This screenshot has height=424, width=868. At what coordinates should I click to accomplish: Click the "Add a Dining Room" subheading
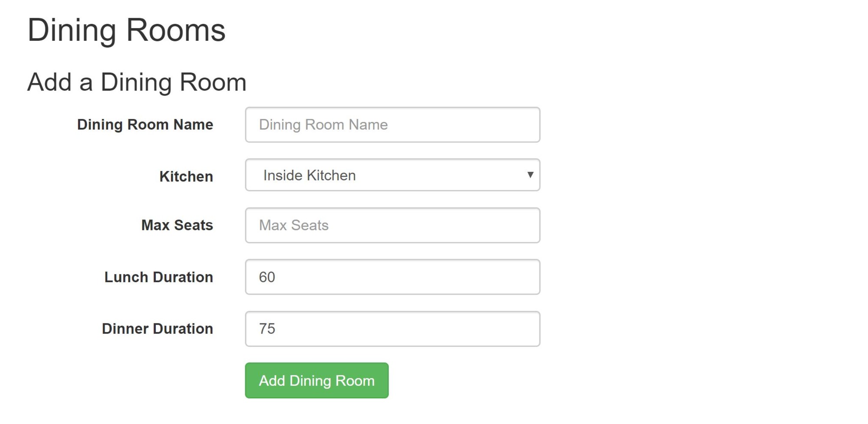[x=137, y=82]
